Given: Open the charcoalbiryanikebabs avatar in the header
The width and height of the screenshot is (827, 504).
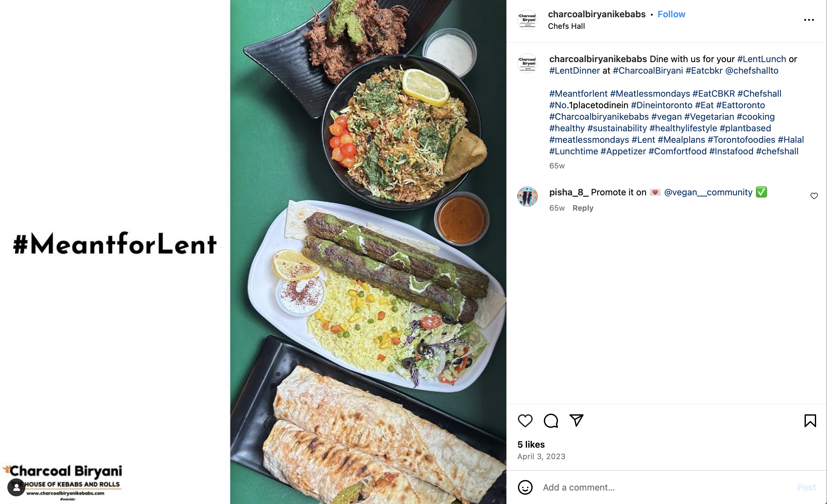Looking at the screenshot, I should [527, 20].
